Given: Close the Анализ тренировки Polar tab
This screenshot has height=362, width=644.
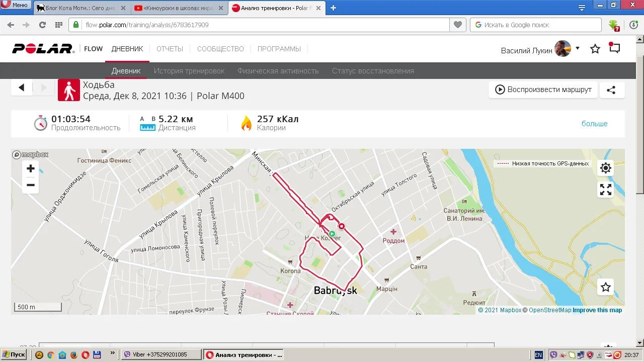Looking at the screenshot, I should tap(318, 8).
